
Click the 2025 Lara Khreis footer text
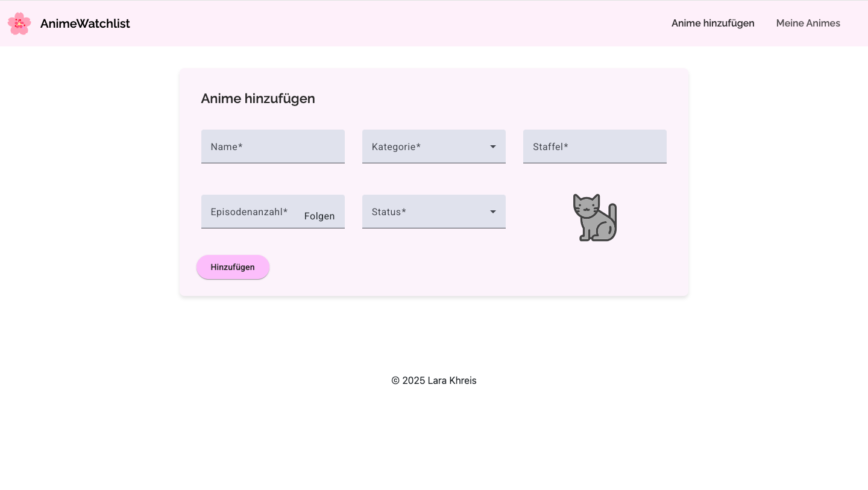click(x=434, y=381)
